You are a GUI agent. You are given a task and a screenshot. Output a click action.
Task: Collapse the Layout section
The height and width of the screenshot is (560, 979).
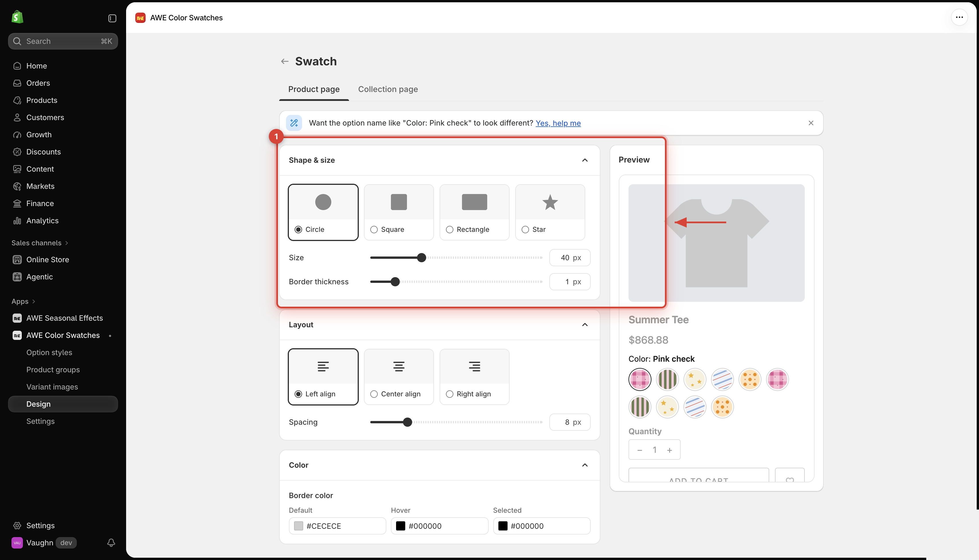point(584,325)
